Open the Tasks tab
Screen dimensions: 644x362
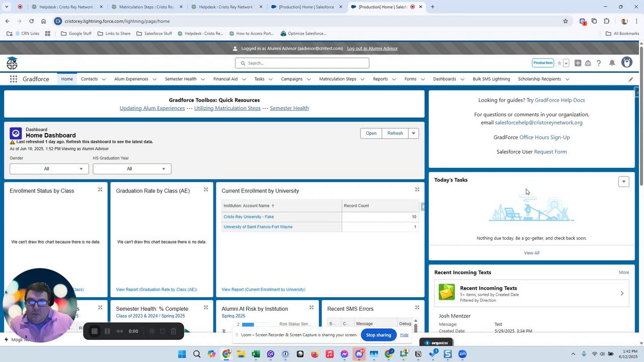pos(259,79)
